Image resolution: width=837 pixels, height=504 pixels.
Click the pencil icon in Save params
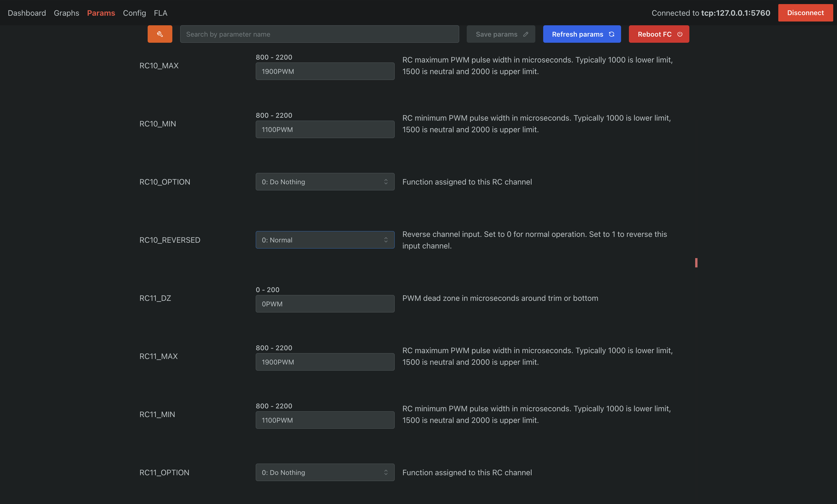pyautogui.click(x=526, y=34)
